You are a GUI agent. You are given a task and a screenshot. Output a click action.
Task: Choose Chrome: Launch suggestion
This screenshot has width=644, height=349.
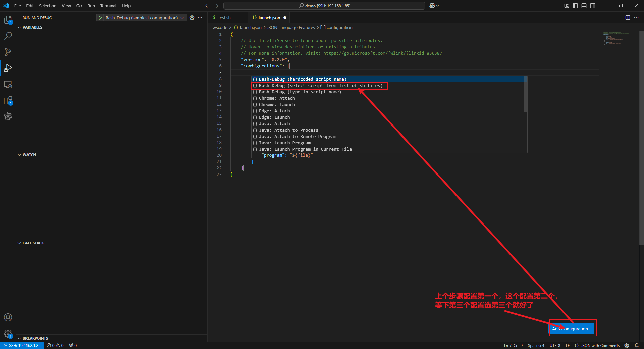(x=388, y=105)
